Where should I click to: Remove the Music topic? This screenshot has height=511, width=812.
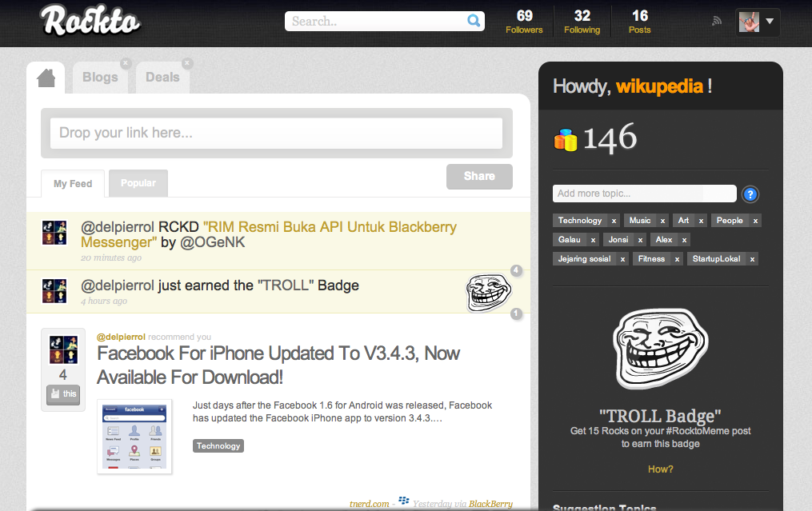[662, 221]
